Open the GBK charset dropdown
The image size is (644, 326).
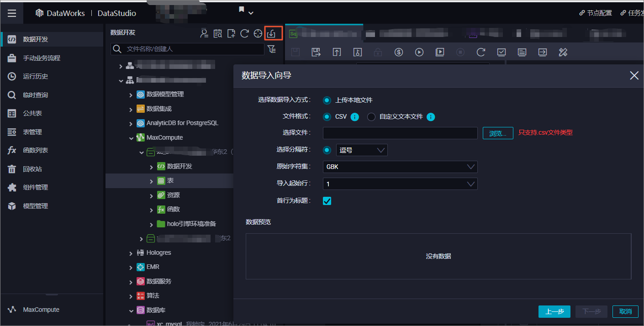[400, 167]
